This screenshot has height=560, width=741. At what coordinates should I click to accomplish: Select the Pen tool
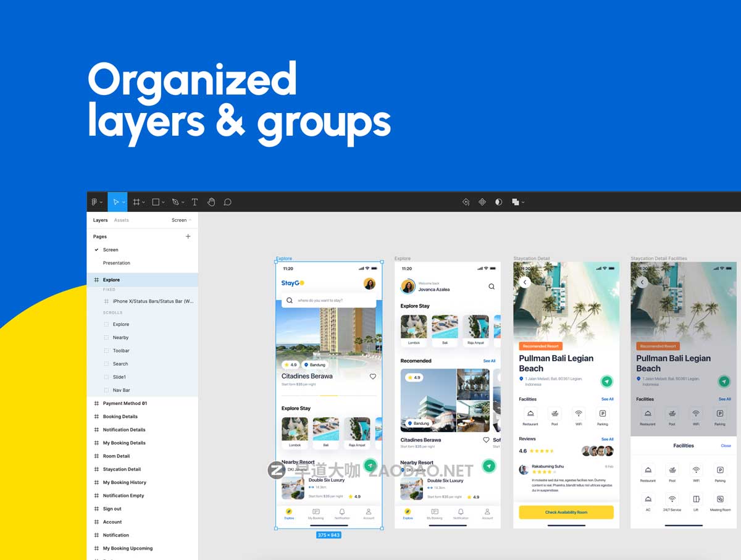175,202
